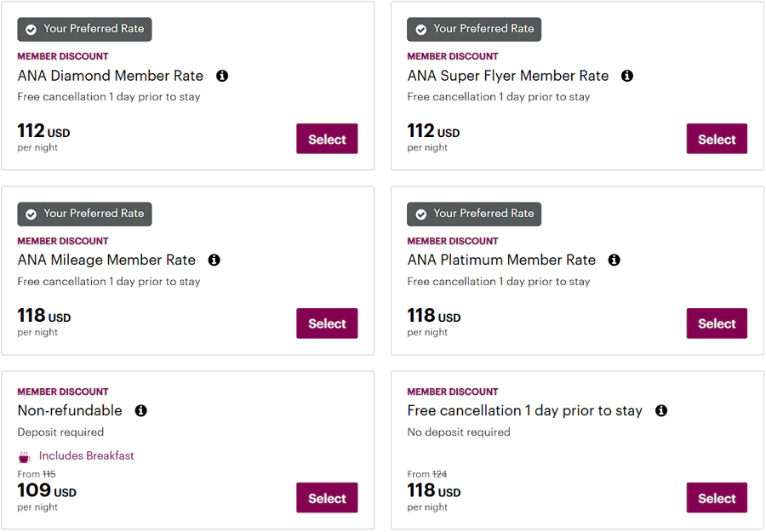Open info tooltip for ANA Super Flyer Member Rate
766x532 pixels.
[x=627, y=76]
